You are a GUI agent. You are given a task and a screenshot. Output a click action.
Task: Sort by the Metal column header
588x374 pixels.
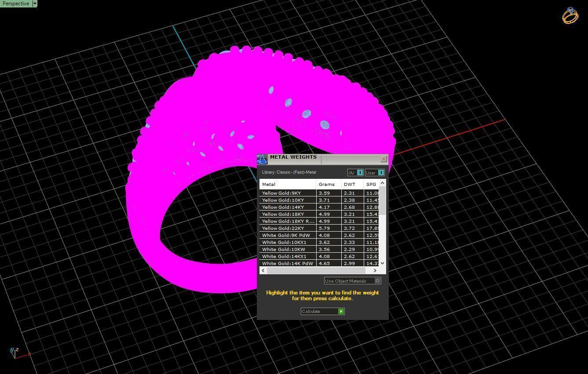tap(288, 184)
